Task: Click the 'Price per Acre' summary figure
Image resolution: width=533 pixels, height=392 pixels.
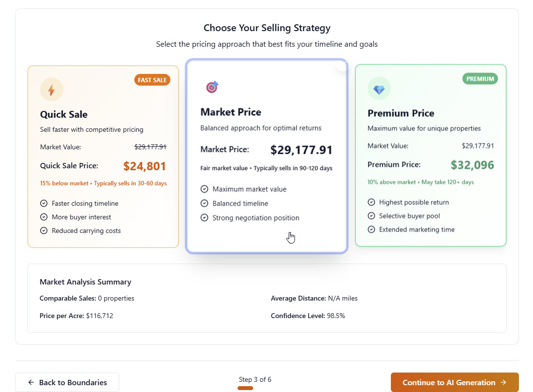Action: pos(99,315)
